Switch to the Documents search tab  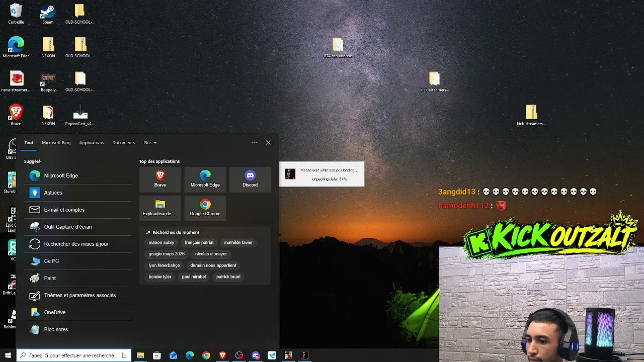(124, 143)
